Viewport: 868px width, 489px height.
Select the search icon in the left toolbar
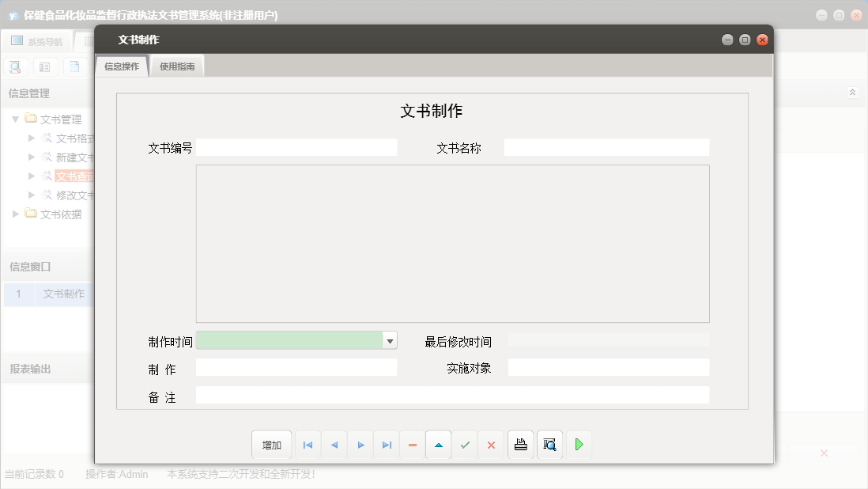click(x=14, y=66)
